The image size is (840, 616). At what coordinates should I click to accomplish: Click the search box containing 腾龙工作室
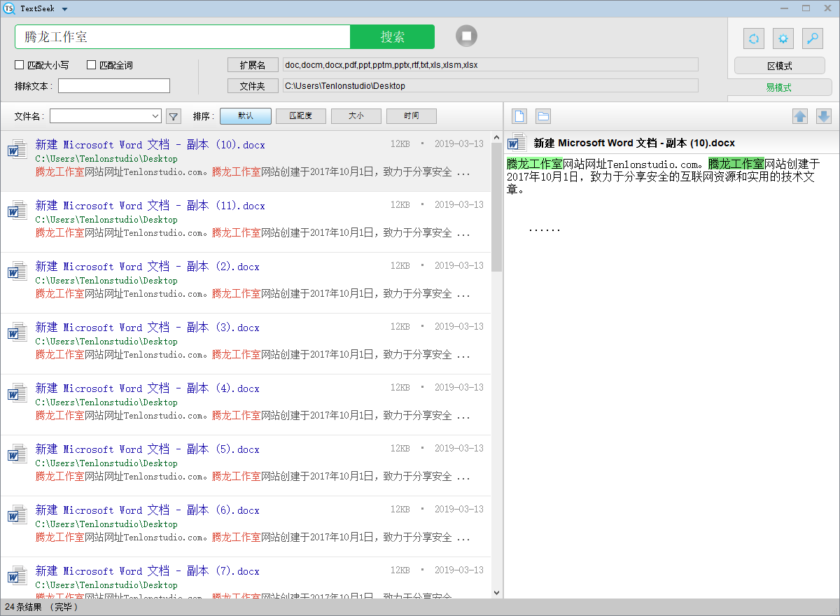pos(183,37)
